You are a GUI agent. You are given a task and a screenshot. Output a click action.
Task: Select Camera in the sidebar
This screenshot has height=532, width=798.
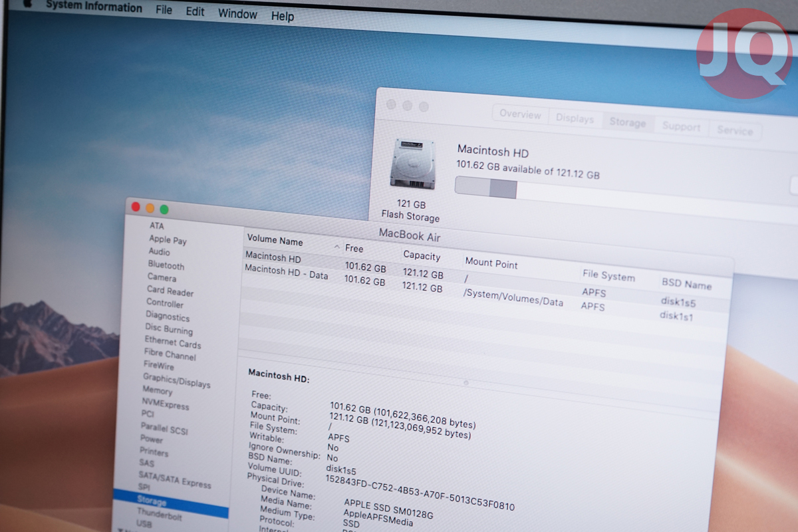162,278
